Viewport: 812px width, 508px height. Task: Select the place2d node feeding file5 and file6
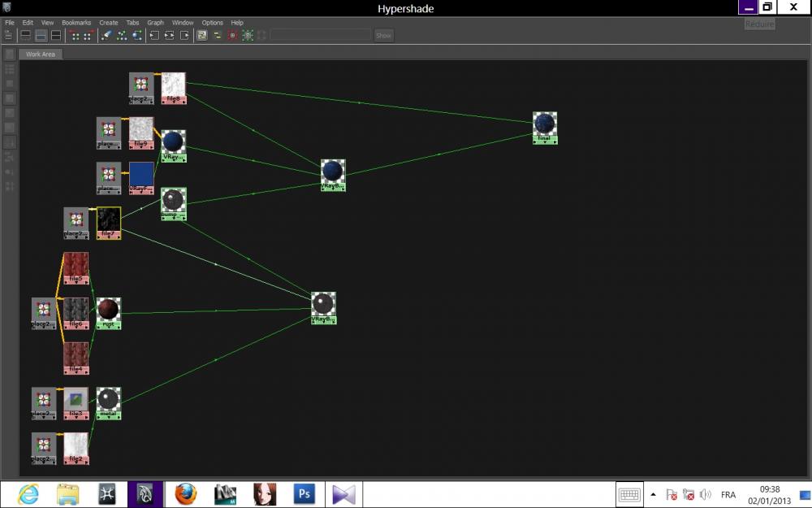click(44, 313)
